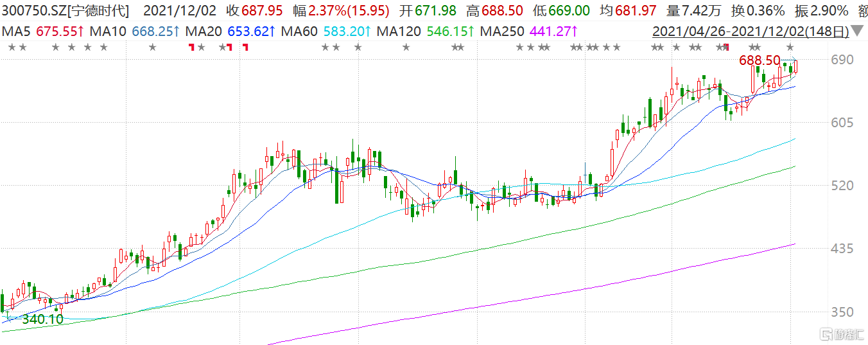Click the lone star between MA5 and MA10 values
The image size is (868, 345).
(152, 47)
